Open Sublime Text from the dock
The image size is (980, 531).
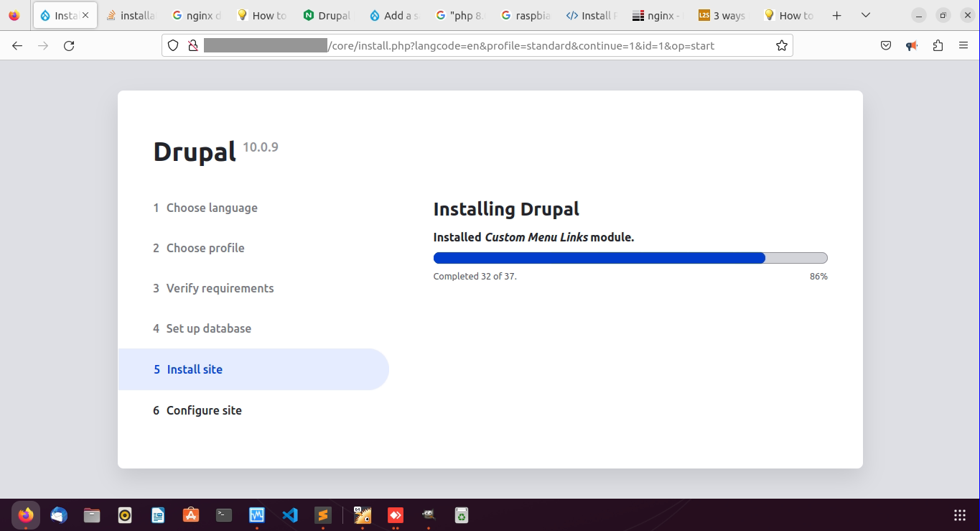pyautogui.click(x=323, y=515)
